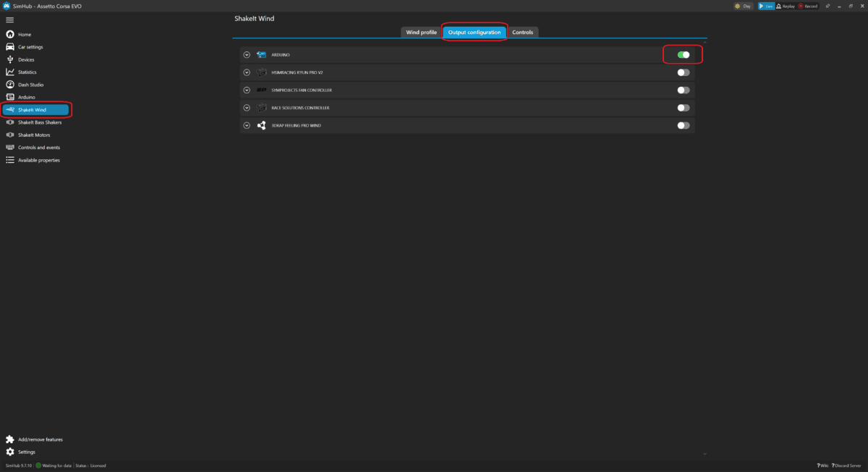868x472 pixels.
Task: Click the ARDUINO device label
Action: click(281, 55)
